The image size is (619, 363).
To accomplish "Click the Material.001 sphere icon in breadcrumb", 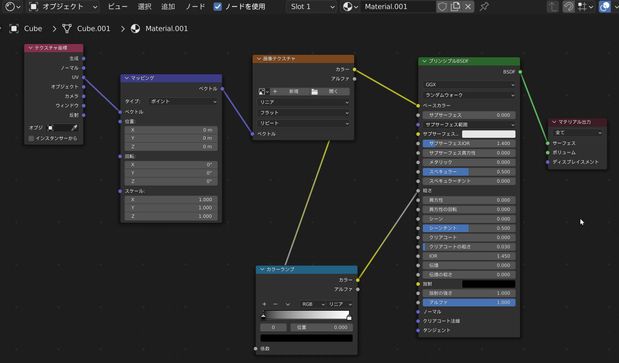I will click(135, 28).
